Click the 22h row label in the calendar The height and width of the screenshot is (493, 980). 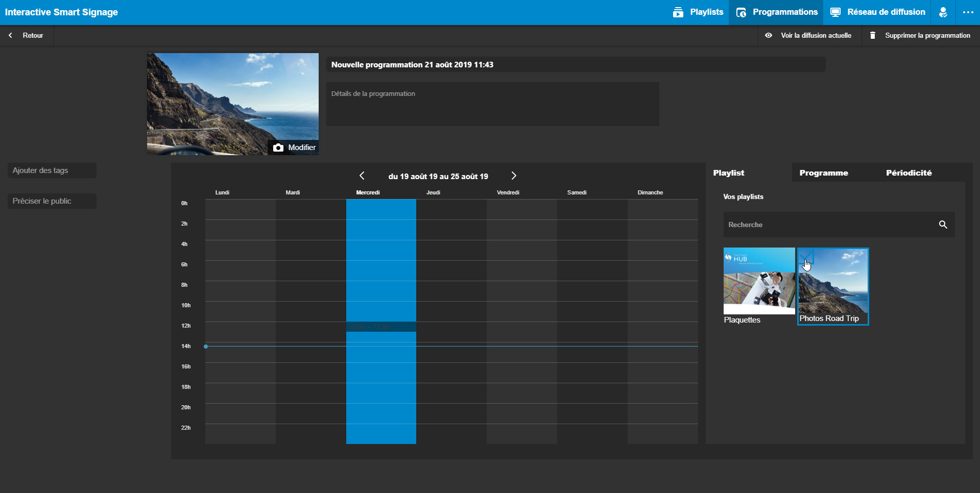(x=186, y=428)
